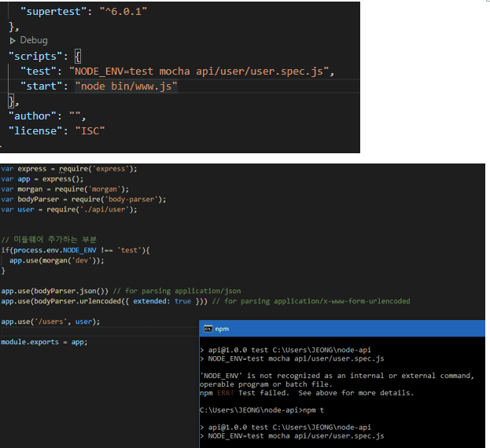Image resolution: width=490 pixels, height=448 pixels.
Task: Click the require('body-parser') line
Action: point(83,200)
